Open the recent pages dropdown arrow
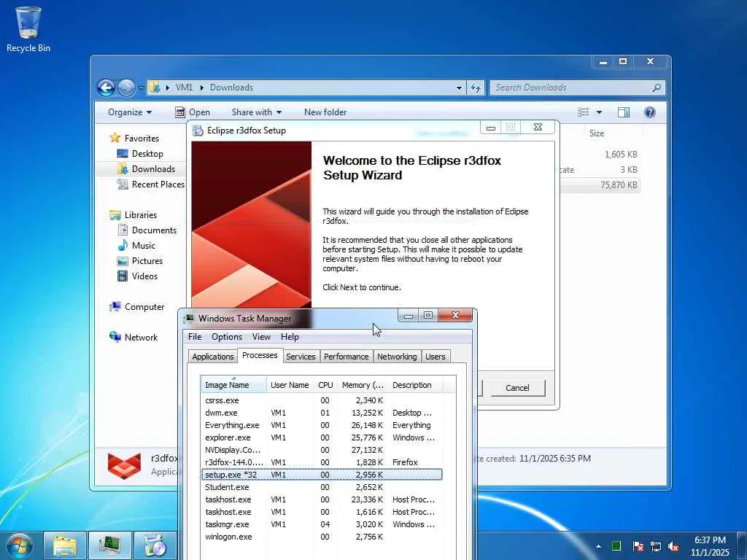This screenshot has height=560, width=747. tap(141, 87)
